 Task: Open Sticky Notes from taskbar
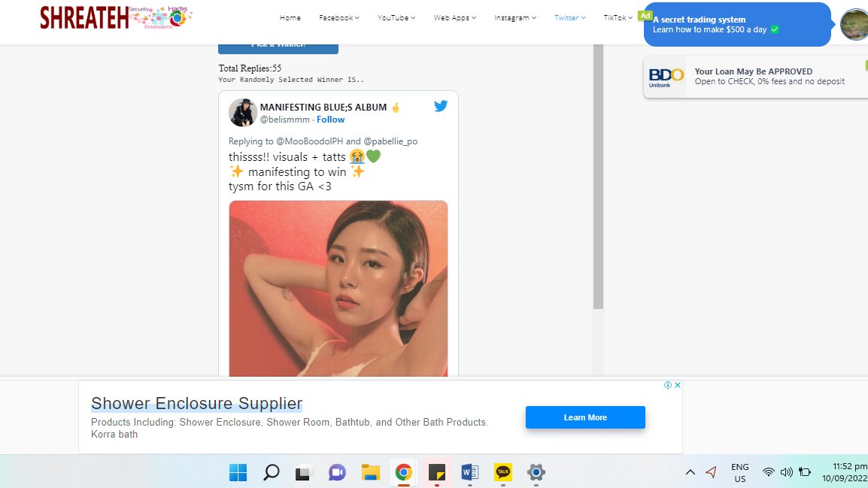pos(437,472)
